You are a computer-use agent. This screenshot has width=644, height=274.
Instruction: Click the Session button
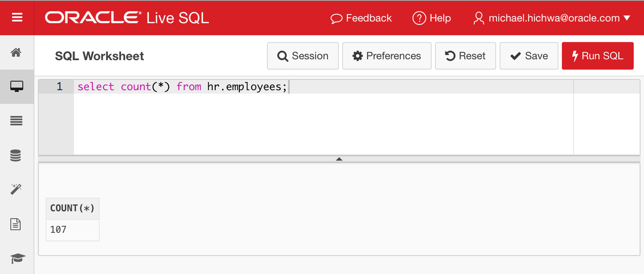click(303, 56)
